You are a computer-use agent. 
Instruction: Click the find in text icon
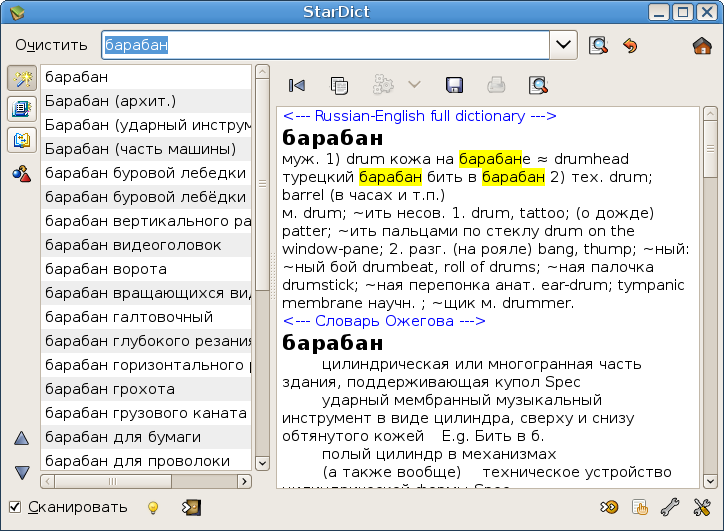pos(538,85)
